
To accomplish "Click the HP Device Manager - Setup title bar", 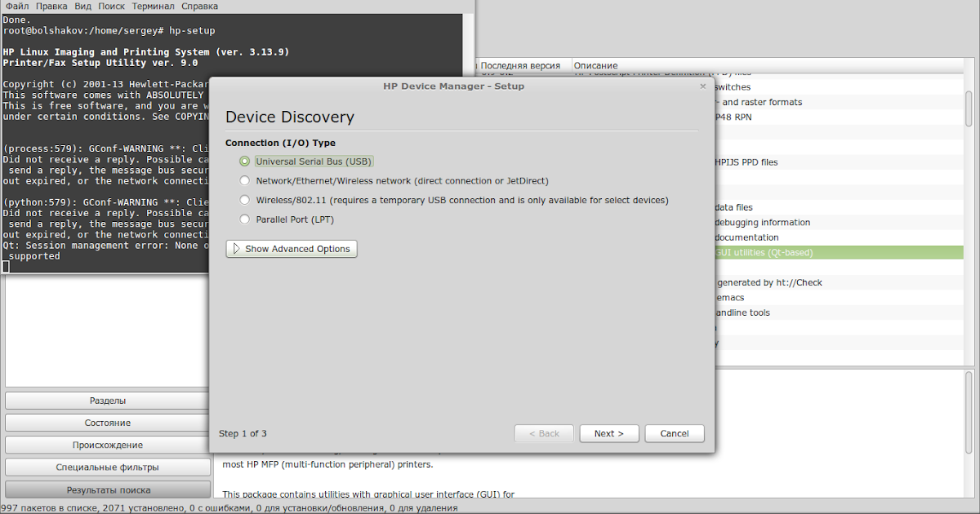I will [454, 86].
